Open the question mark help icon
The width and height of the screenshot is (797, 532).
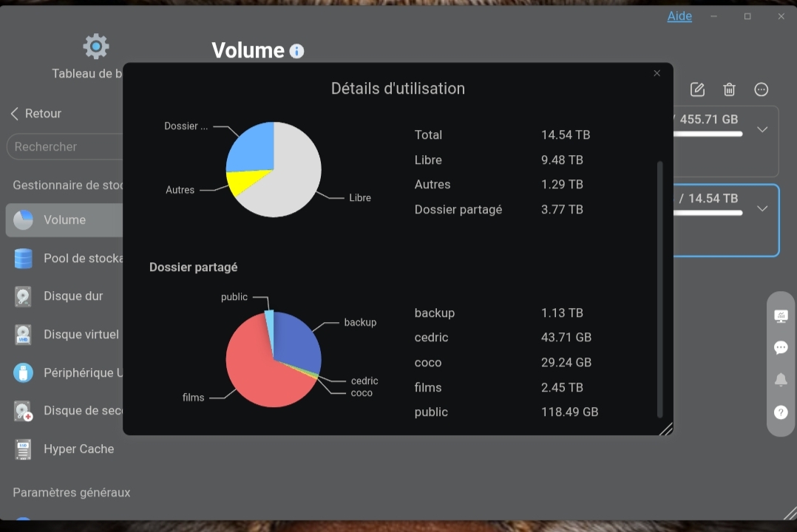pos(781,412)
